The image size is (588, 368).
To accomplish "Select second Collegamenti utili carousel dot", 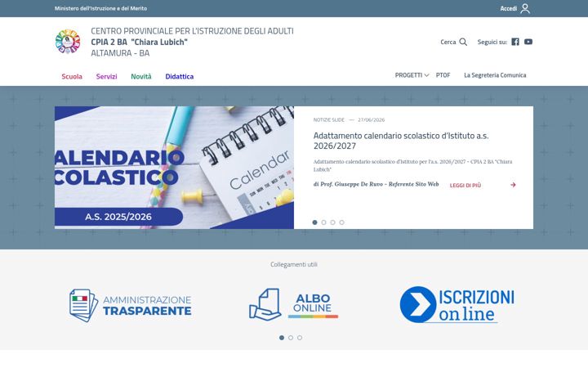I will (x=291, y=338).
